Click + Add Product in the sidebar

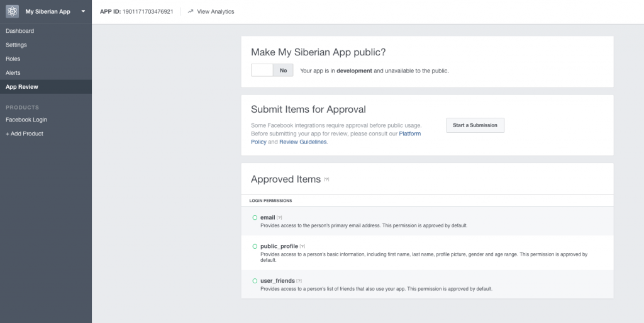tap(25, 133)
